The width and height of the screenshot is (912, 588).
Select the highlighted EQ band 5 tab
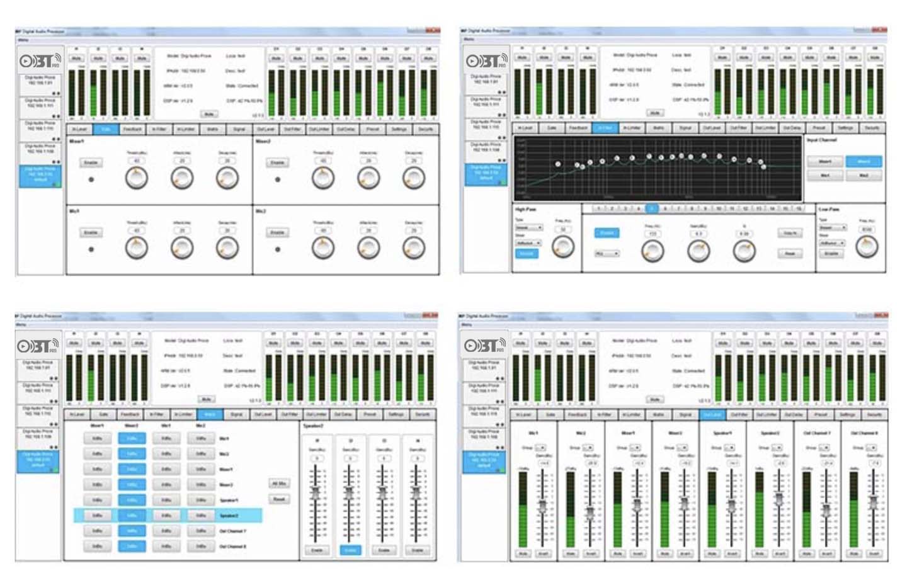pyautogui.click(x=652, y=208)
